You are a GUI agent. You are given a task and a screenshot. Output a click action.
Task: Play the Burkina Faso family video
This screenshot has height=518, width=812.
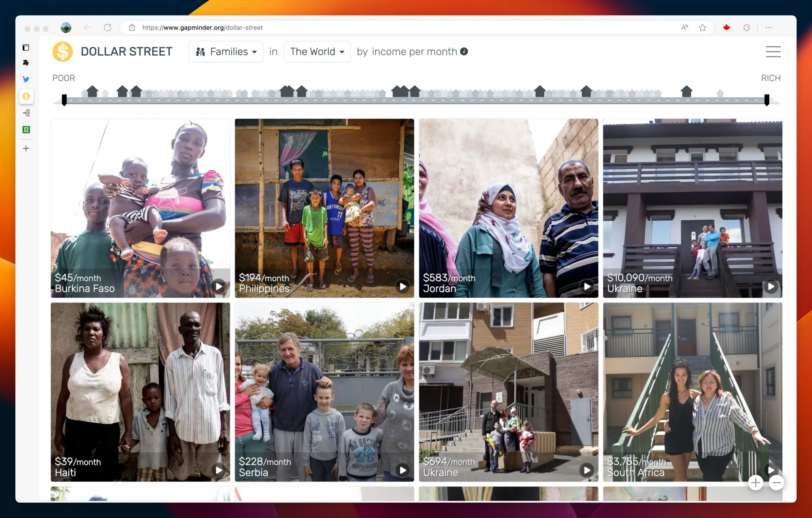click(219, 286)
